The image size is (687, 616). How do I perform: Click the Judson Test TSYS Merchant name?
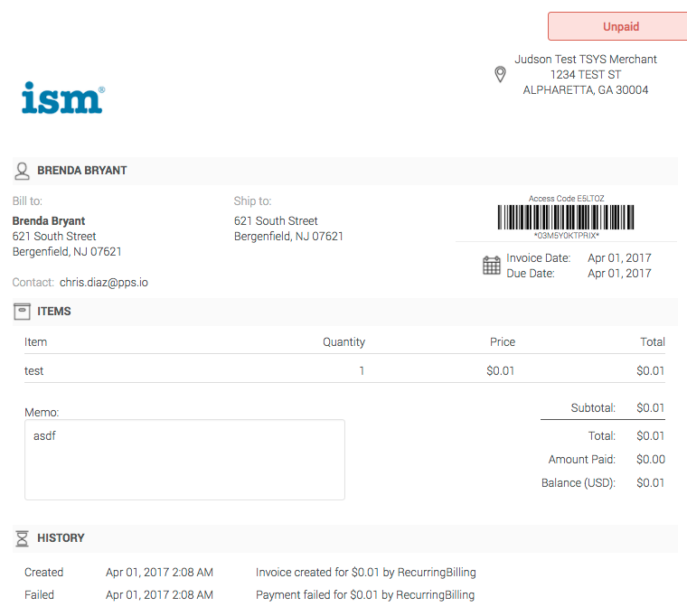586,60
